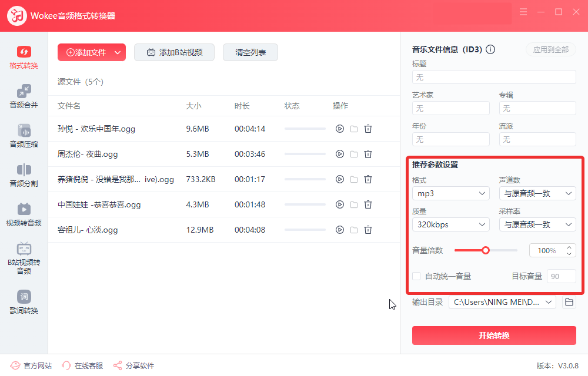Viewport: 588px width, 376px height.
Task: Open the 质量 320kbps dropdown
Action: click(451, 224)
